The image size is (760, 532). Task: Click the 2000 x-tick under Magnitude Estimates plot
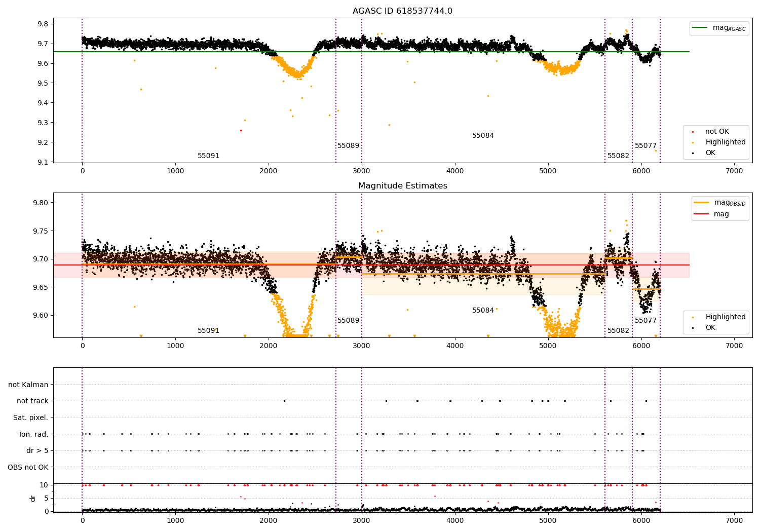pyautogui.click(x=269, y=346)
